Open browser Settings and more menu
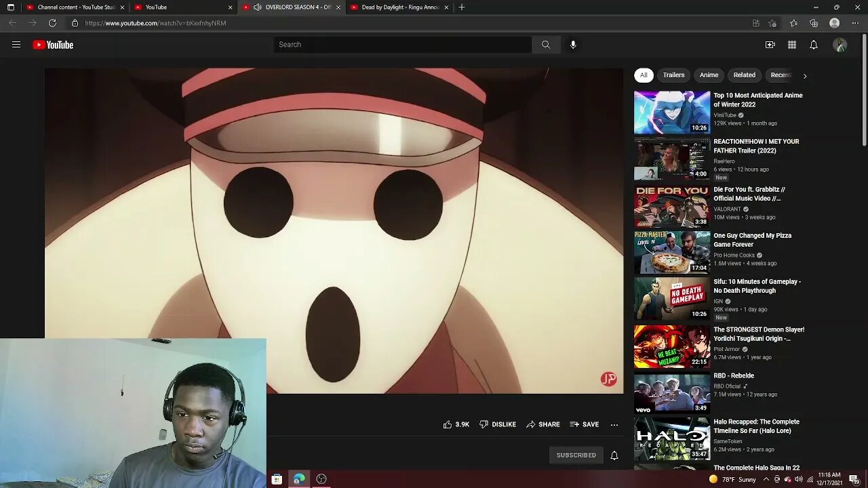This screenshot has width=868, height=488. (x=855, y=23)
